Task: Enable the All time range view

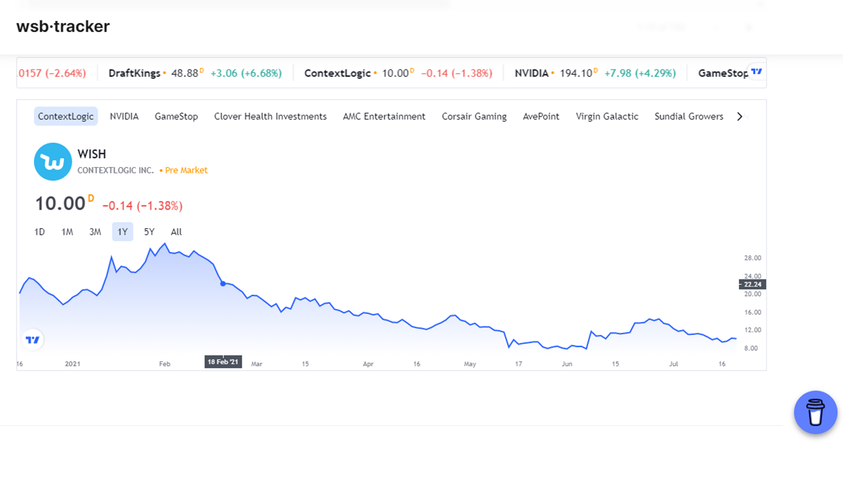Action: pyautogui.click(x=176, y=231)
